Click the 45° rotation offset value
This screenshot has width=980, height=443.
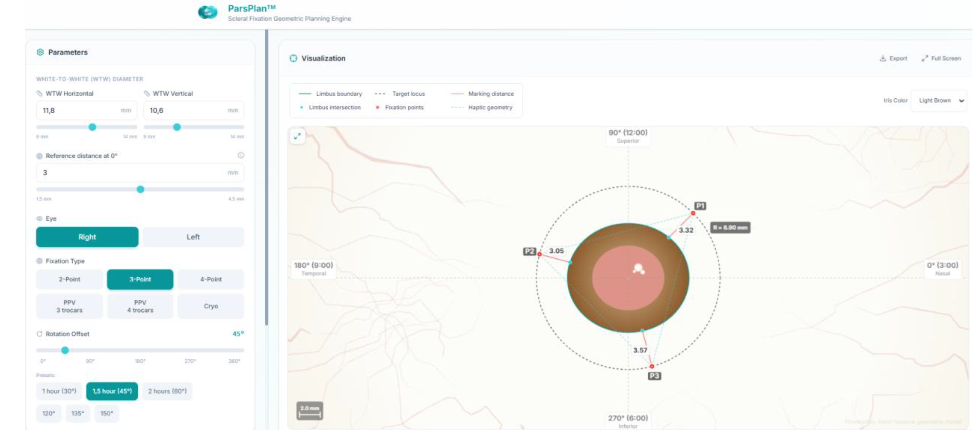click(238, 334)
